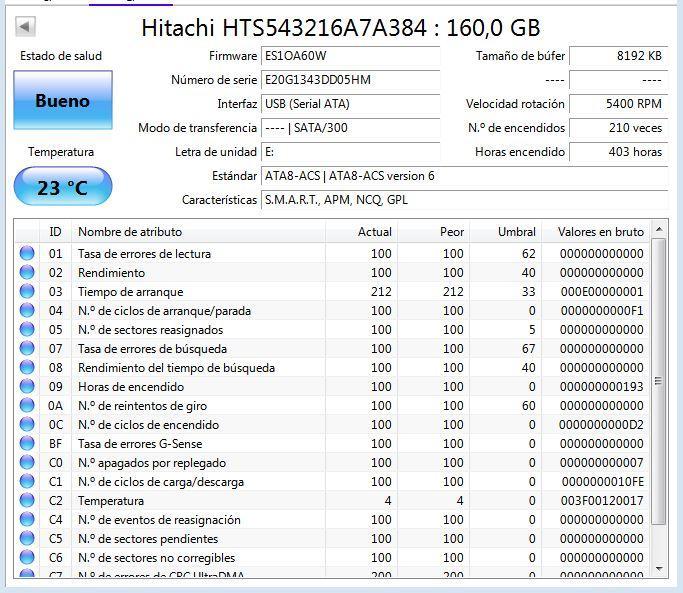The height and width of the screenshot is (593, 683).
Task: Click status circle for ciclos de encendido
Action: pyautogui.click(x=27, y=424)
